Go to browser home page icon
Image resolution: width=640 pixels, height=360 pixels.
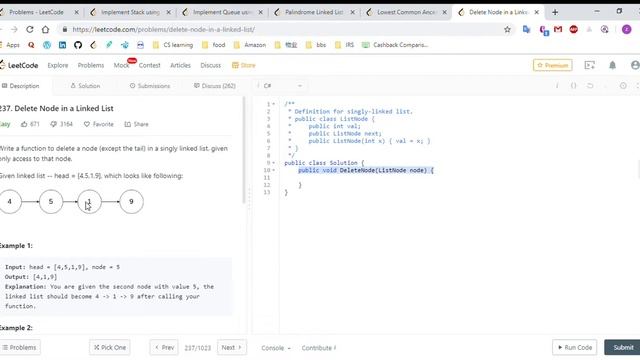pos(45,29)
